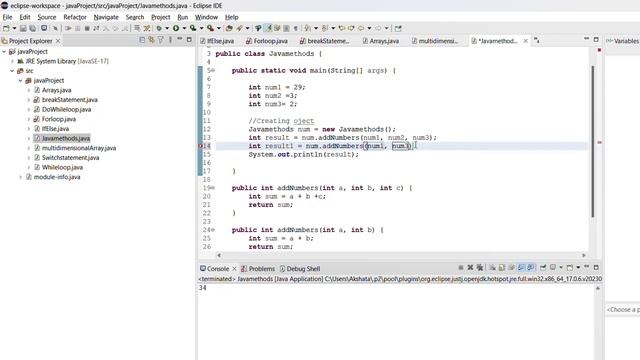Open Project Explorer filter icon
The height and width of the screenshot is (360, 640).
pyautogui.click(x=161, y=40)
